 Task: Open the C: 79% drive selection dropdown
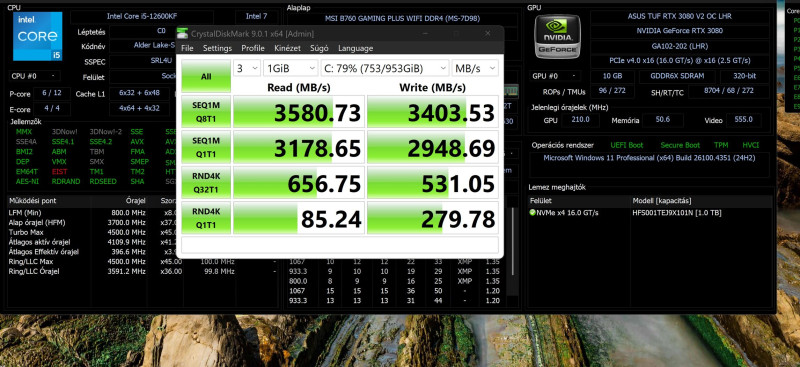tap(385, 68)
